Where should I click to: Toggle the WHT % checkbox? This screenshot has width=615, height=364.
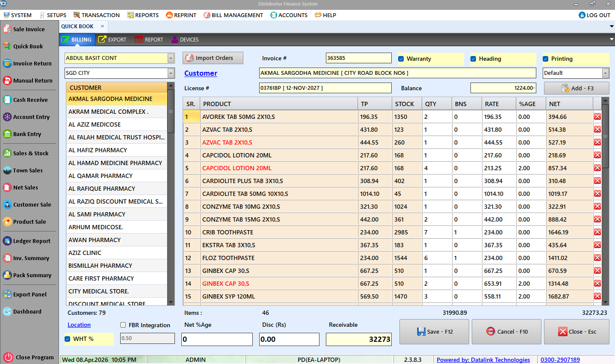[x=68, y=339]
